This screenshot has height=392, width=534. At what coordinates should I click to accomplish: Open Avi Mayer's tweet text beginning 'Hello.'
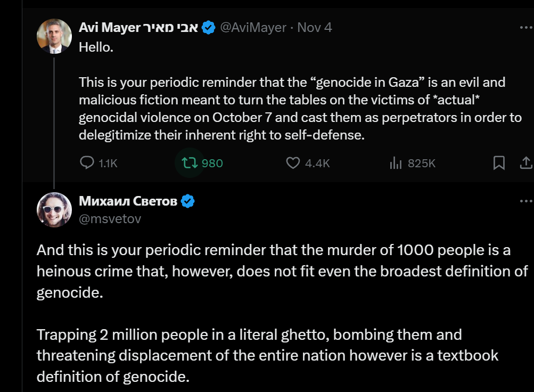pyautogui.click(x=300, y=91)
